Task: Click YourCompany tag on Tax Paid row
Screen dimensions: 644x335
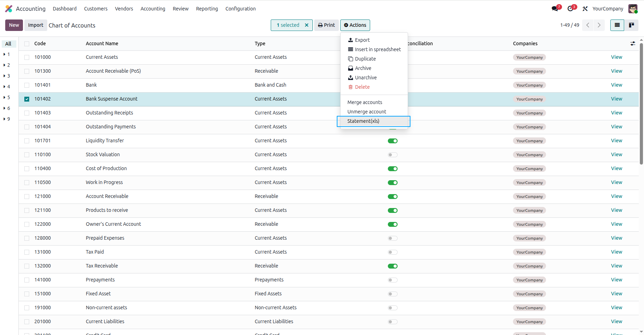Action: coord(529,252)
